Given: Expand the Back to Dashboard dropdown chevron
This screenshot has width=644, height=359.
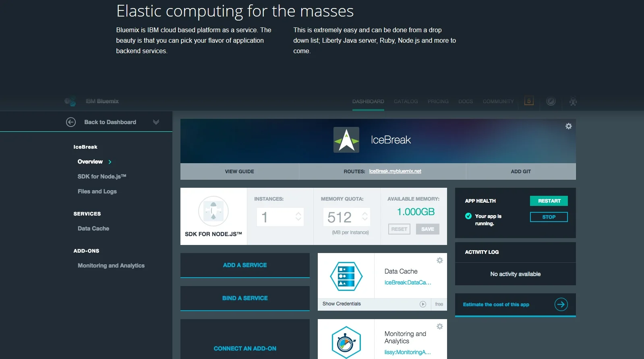Looking at the screenshot, I should pos(156,122).
